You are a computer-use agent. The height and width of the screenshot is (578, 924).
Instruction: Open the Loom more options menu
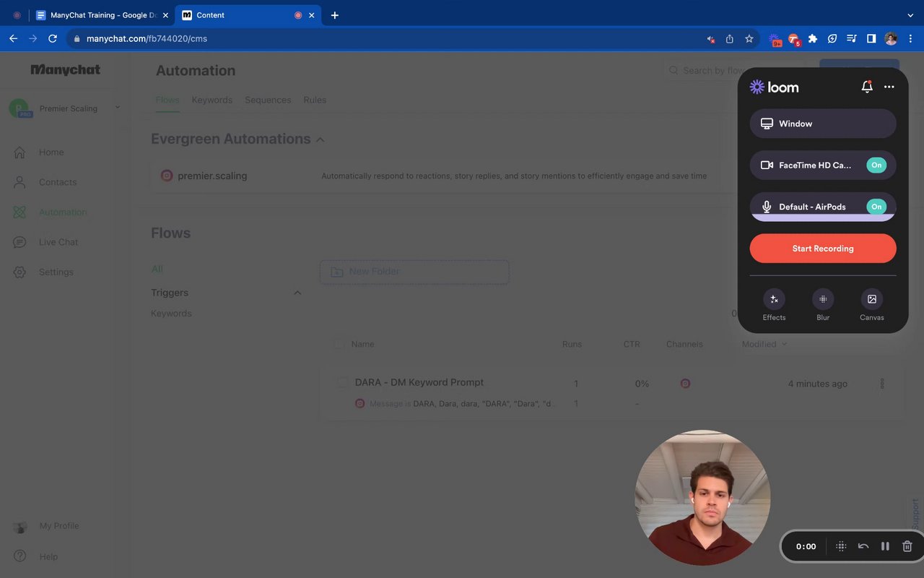[x=889, y=87]
